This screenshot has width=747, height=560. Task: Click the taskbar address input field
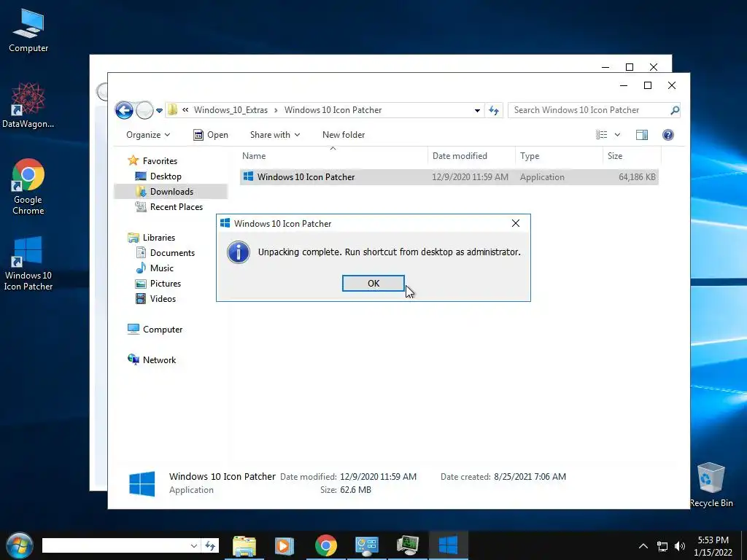(115, 545)
